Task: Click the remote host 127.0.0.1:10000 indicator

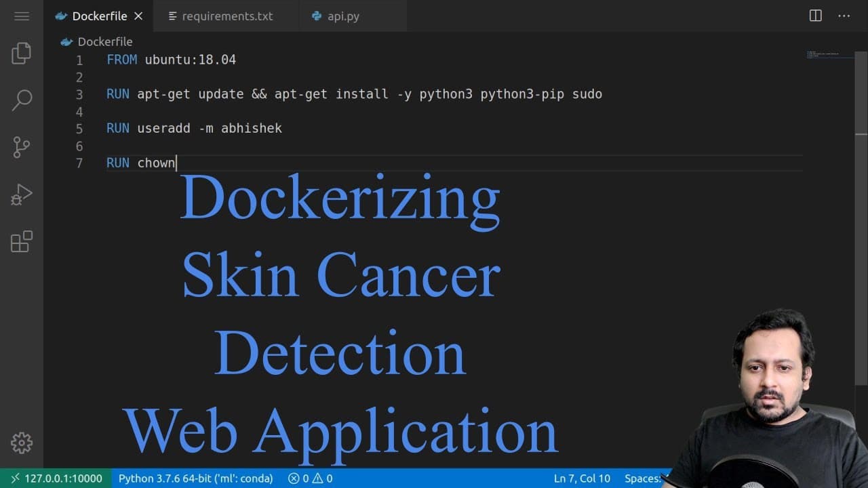Action: [x=55, y=479]
